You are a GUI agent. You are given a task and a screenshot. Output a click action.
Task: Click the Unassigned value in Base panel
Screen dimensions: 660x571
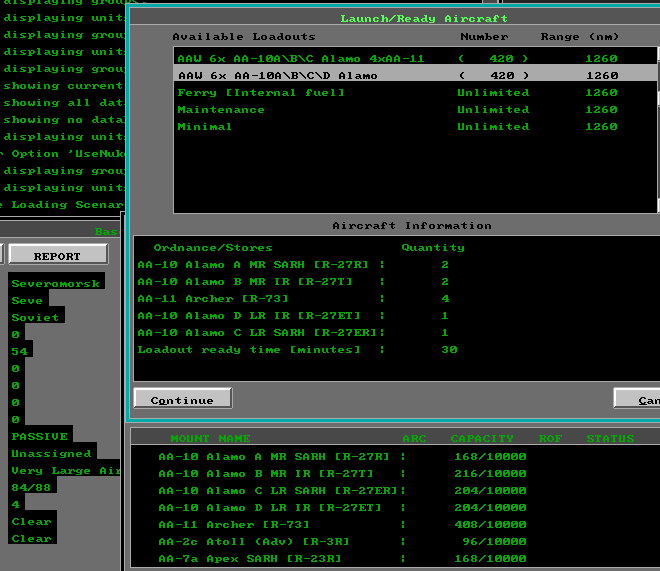(52, 451)
